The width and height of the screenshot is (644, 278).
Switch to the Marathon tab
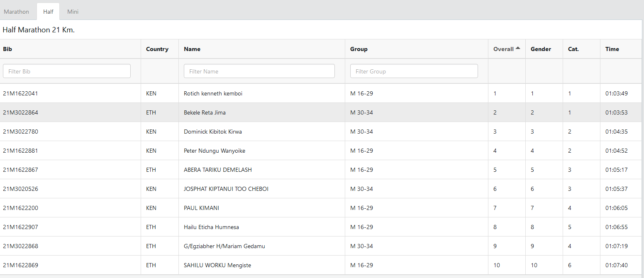(x=17, y=12)
